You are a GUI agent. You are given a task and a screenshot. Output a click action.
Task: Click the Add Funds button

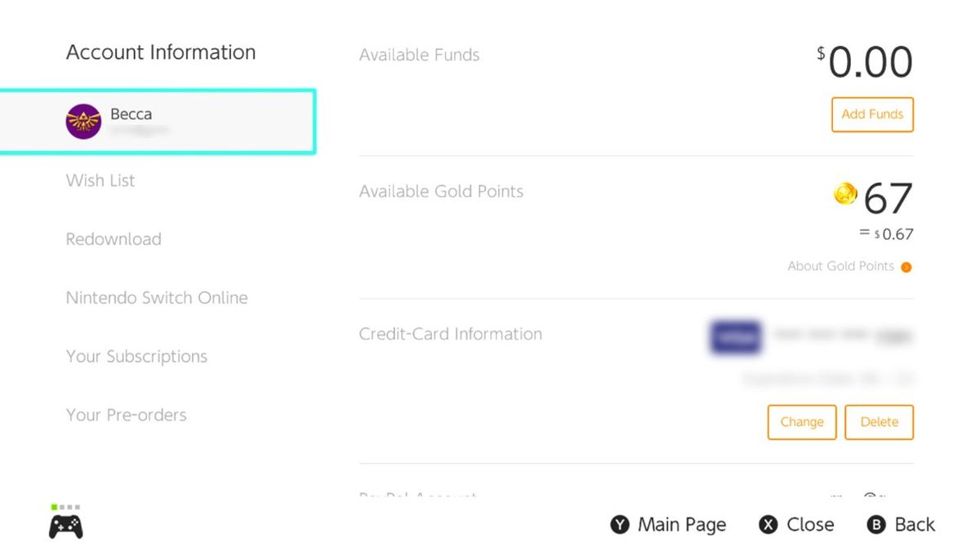pyautogui.click(x=871, y=114)
